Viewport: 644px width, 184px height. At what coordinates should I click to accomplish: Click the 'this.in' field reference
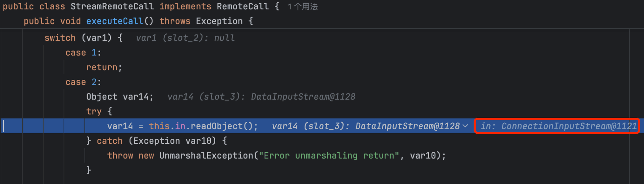point(167,126)
